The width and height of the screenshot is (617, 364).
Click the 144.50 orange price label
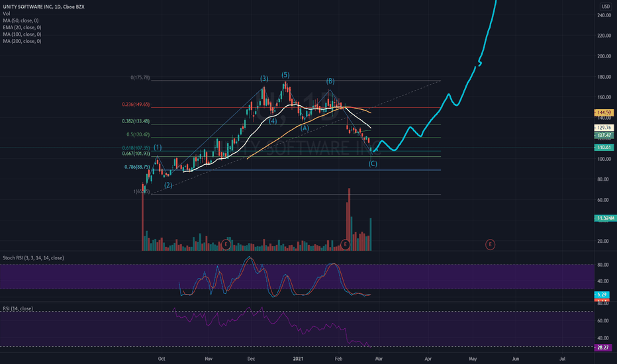coord(604,113)
